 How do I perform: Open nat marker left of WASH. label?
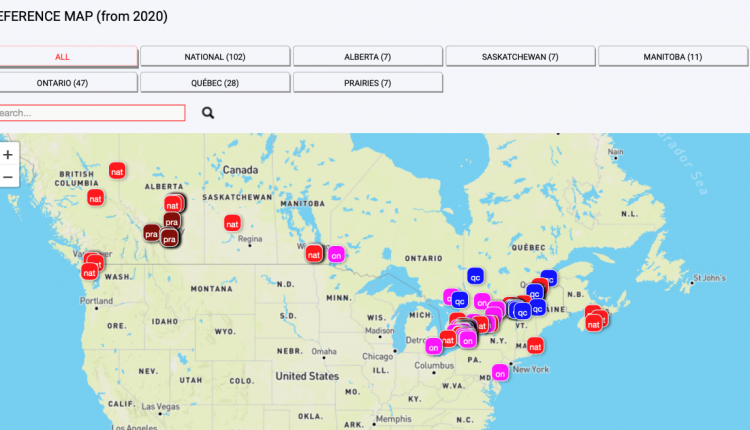tap(89, 273)
